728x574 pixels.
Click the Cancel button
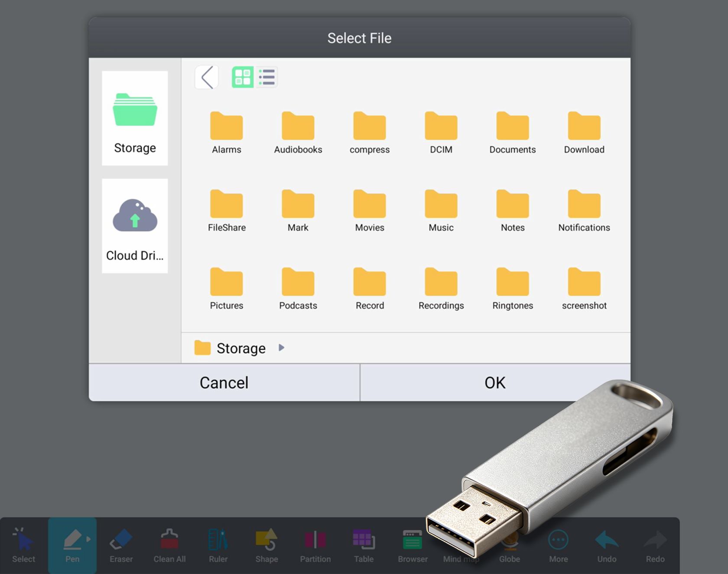click(224, 383)
